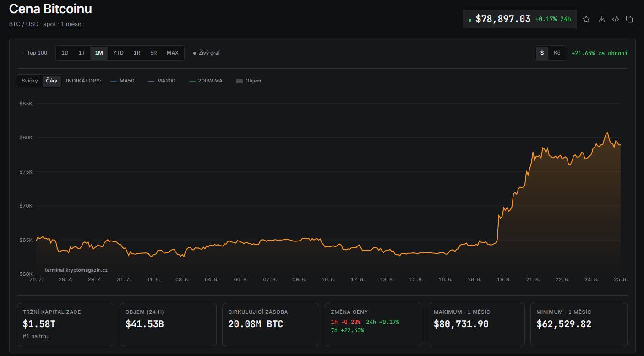Toggle the MA200 indicator
The image size is (644, 356).
[162, 81]
